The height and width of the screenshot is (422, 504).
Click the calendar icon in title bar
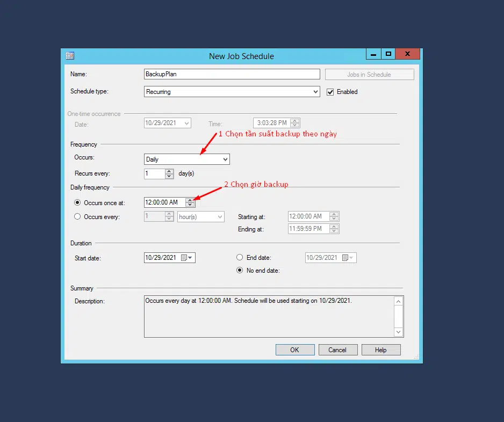click(70, 55)
